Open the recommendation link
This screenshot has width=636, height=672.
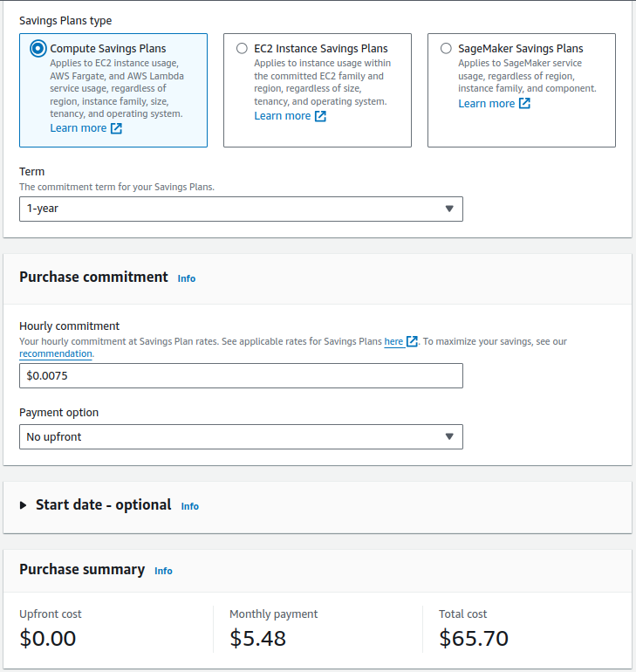pos(56,353)
